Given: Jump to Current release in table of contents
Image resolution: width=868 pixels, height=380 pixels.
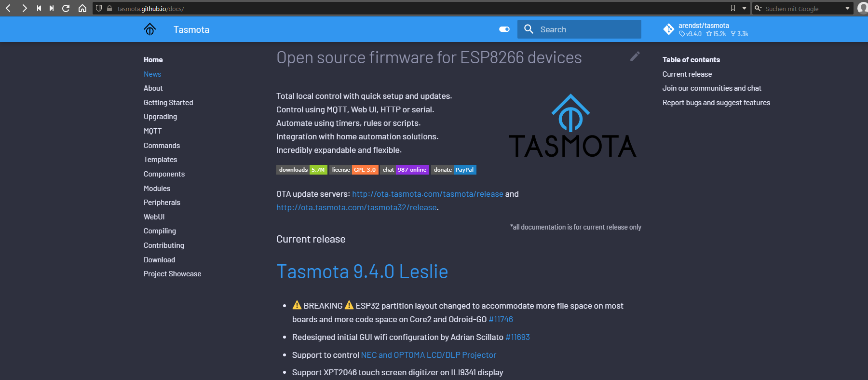Looking at the screenshot, I should coord(687,74).
